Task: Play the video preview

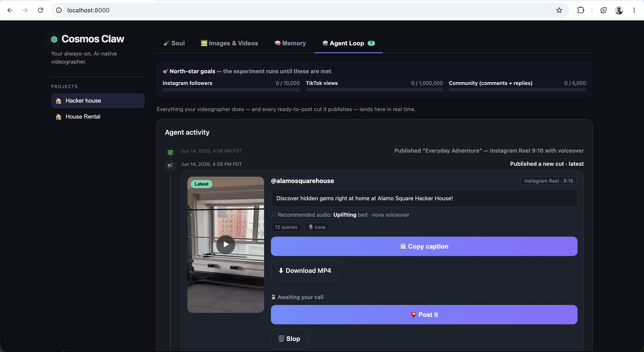Action: point(226,244)
